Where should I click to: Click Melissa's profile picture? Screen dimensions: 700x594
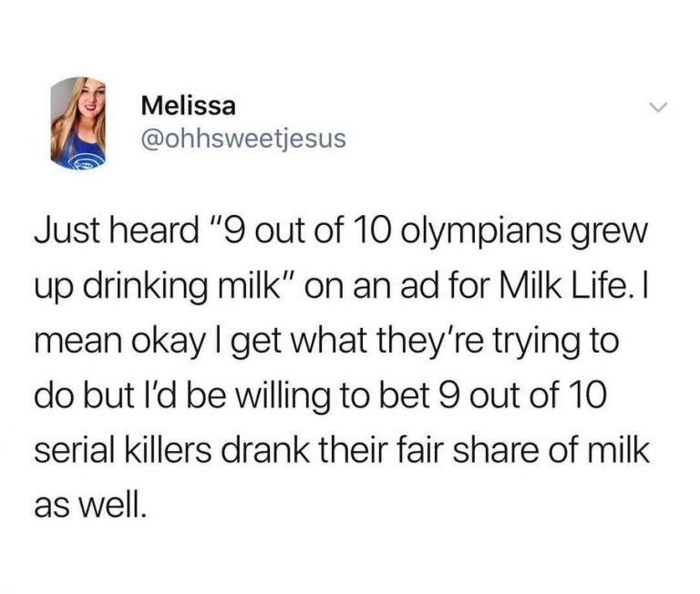78,123
